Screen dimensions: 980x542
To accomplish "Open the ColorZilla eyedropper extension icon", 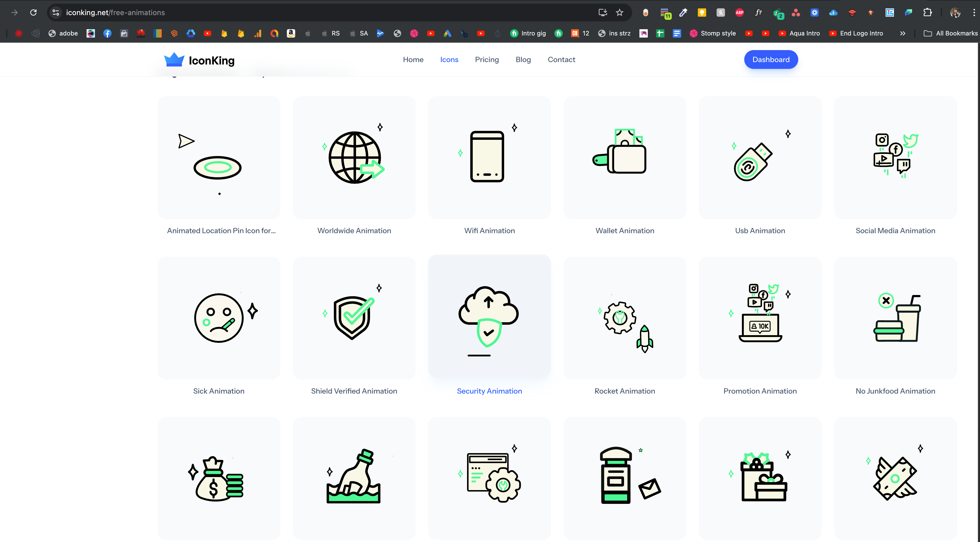I will (683, 12).
